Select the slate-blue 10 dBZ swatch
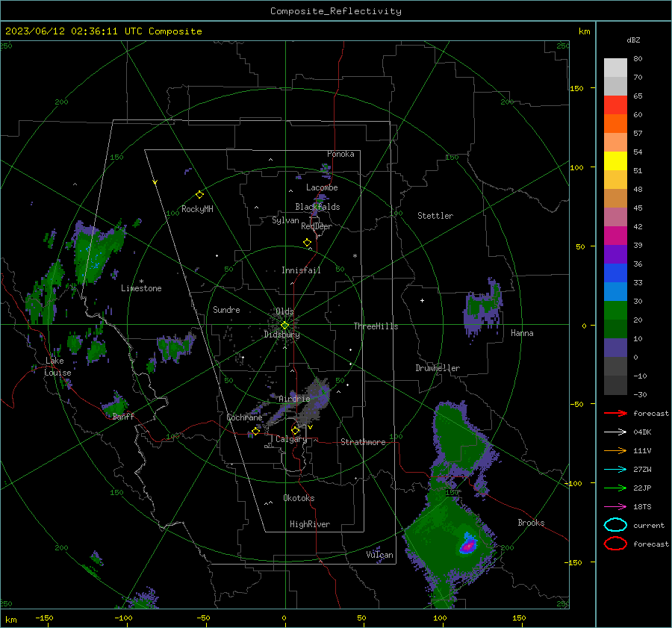Screen dimensions: 672x628 pos(615,348)
